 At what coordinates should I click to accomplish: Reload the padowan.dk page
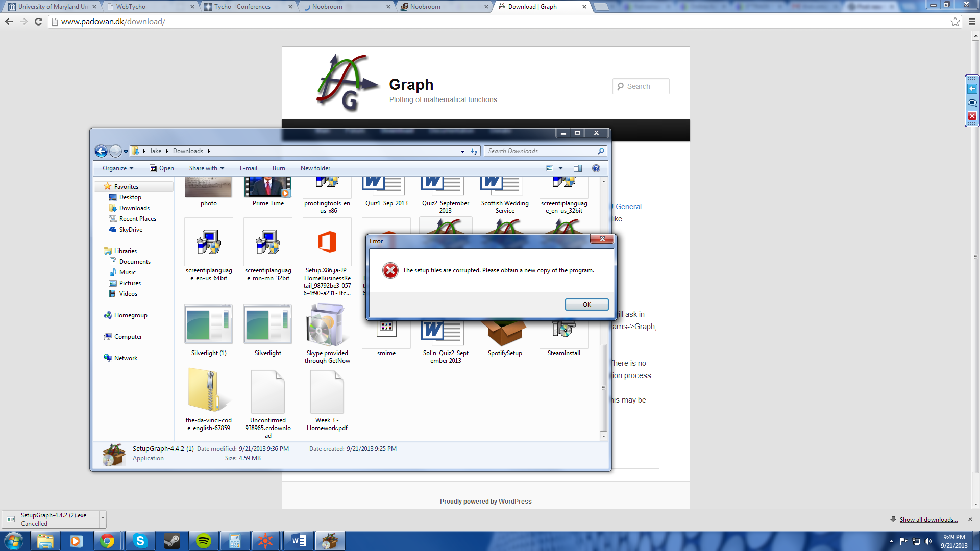click(38, 21)
